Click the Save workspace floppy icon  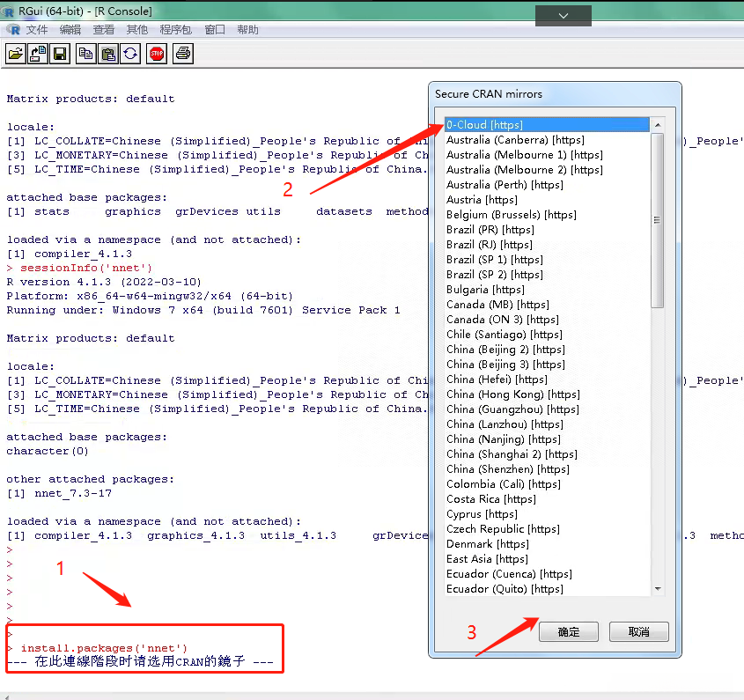coord(60,54)
